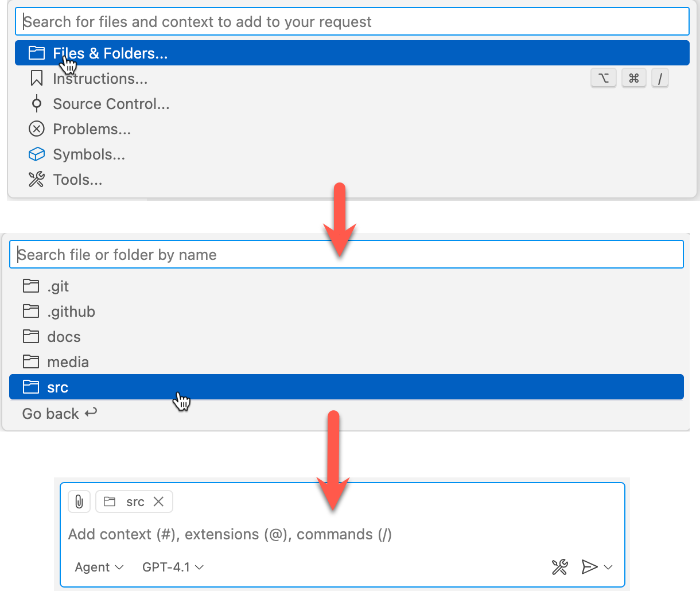The height and width of the screenshot is (591, 700).
Task: Expand the send options chevron
Action: pyautogui.click(x=609, y=567)
